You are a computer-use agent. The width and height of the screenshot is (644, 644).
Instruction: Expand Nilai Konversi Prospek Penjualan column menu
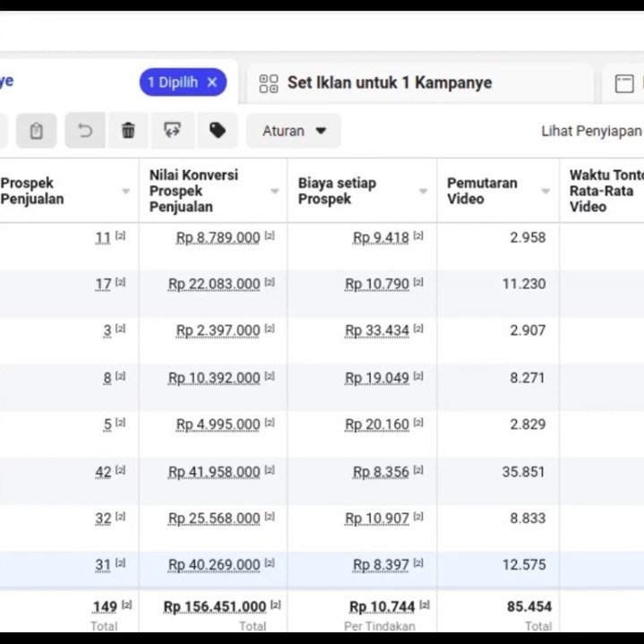[274, 192]
